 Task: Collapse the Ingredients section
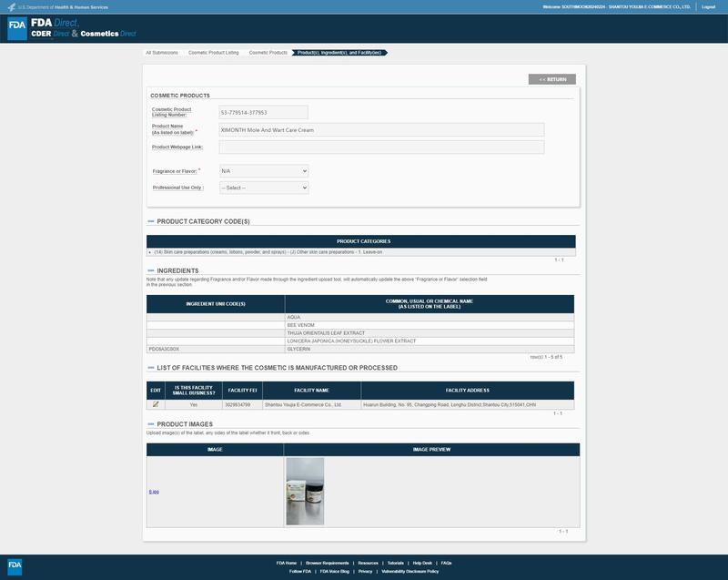click(150, 270)
